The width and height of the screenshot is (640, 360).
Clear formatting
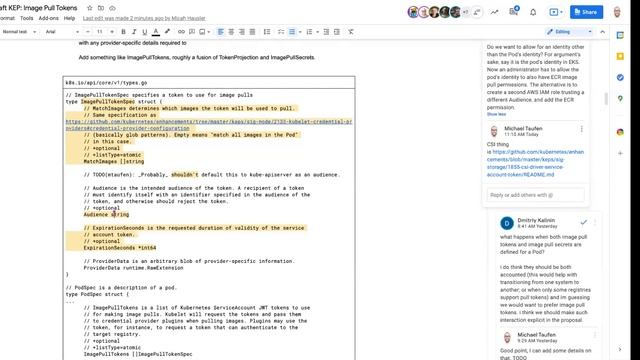(x=351, y=32)
